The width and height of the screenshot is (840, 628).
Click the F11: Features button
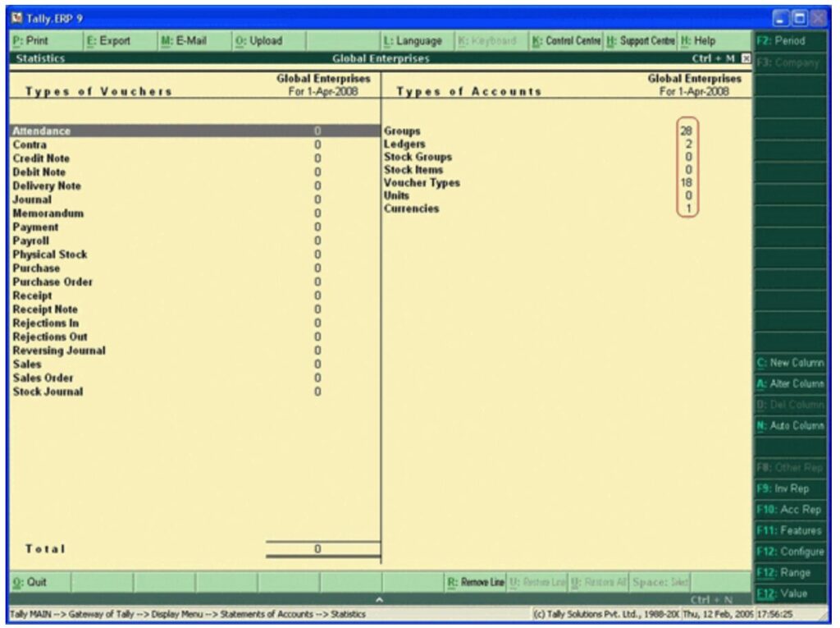coord(790,530)
